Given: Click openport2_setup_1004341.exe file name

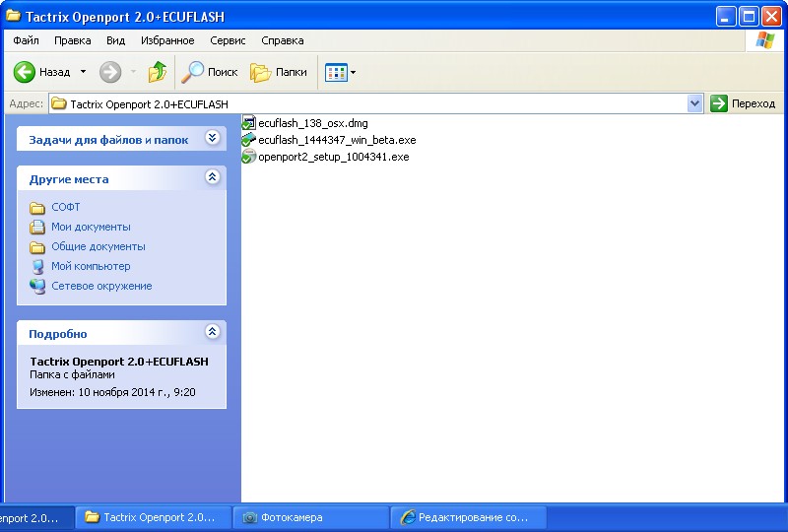Looking at the screenshot, I should pyautogui.click(x=334, y=157).
